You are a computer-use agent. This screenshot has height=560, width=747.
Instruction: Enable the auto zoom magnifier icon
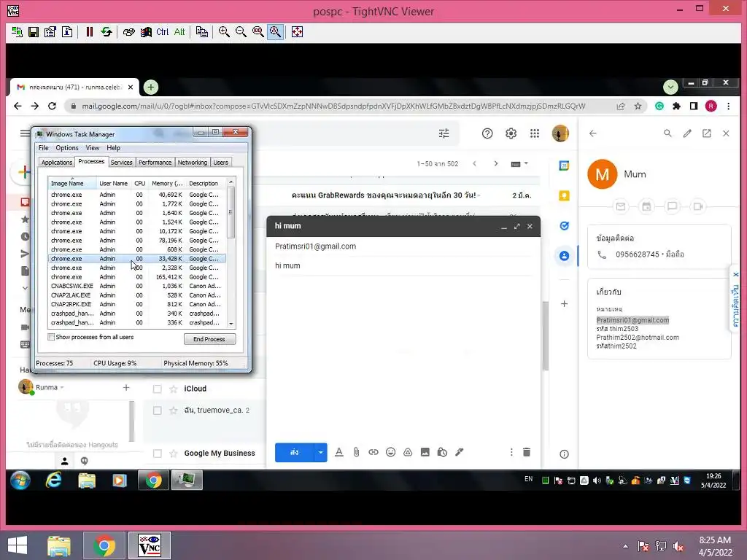pyautogui.click(x=275, y=32)
